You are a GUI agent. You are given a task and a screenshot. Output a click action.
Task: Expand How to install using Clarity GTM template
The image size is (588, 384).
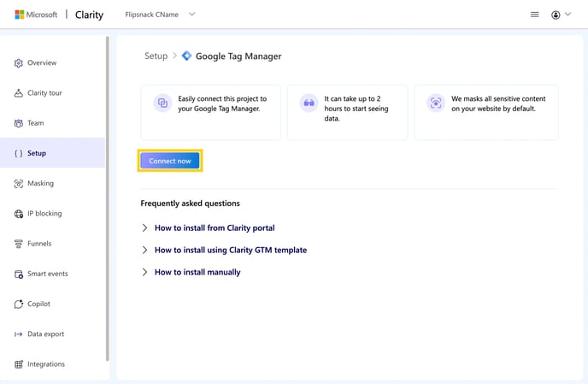(224, 250)
